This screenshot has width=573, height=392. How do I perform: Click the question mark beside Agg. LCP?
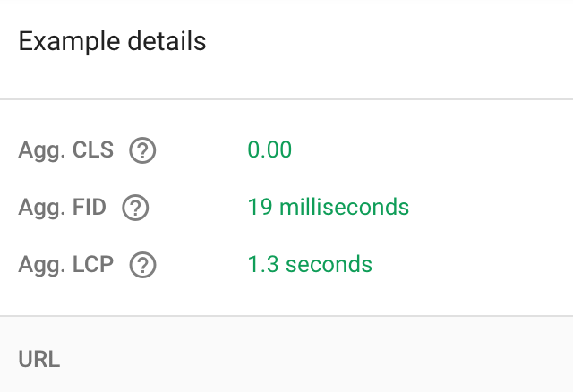(x=142, y=266)
